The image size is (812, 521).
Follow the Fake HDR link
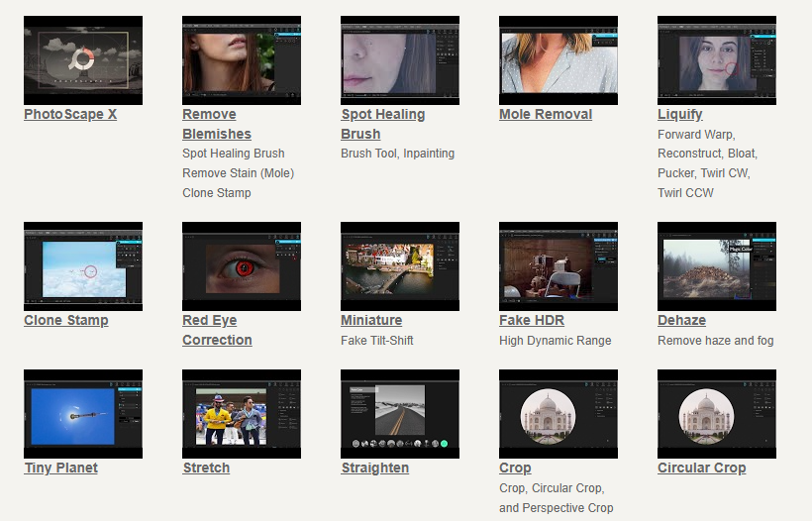[x=532, y=321]
